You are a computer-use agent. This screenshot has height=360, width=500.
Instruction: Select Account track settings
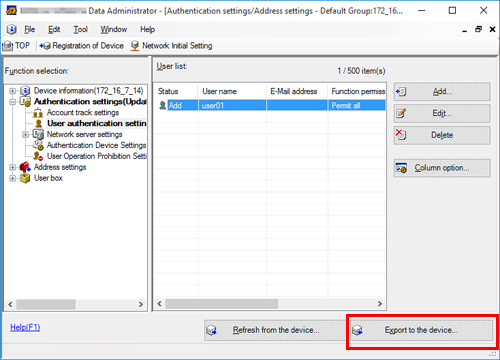click(83, 113)
